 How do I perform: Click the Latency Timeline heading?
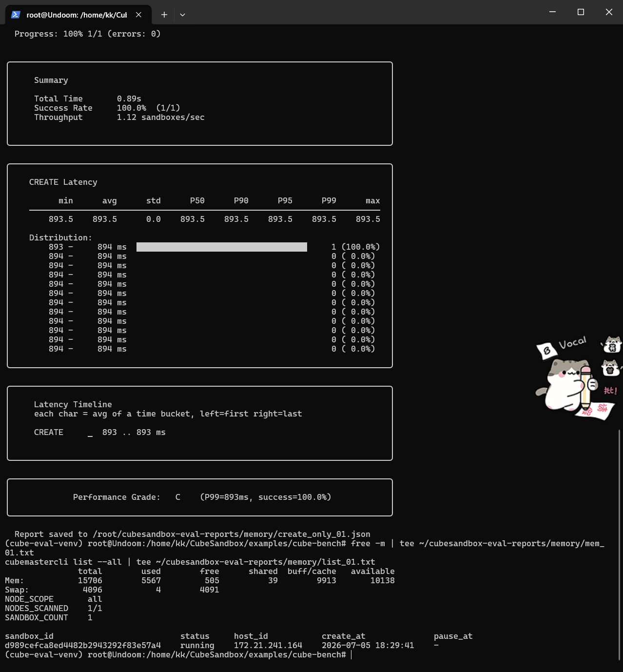pos(73,404)
